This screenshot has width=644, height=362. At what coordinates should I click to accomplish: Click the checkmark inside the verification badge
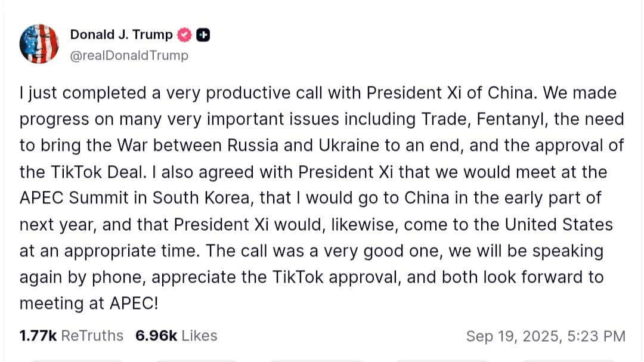point(185,35)
